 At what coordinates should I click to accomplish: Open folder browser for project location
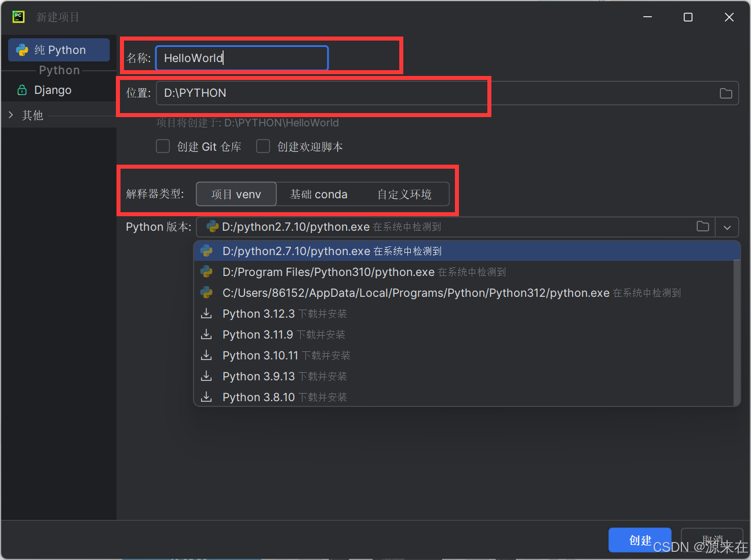pos(726,93)
